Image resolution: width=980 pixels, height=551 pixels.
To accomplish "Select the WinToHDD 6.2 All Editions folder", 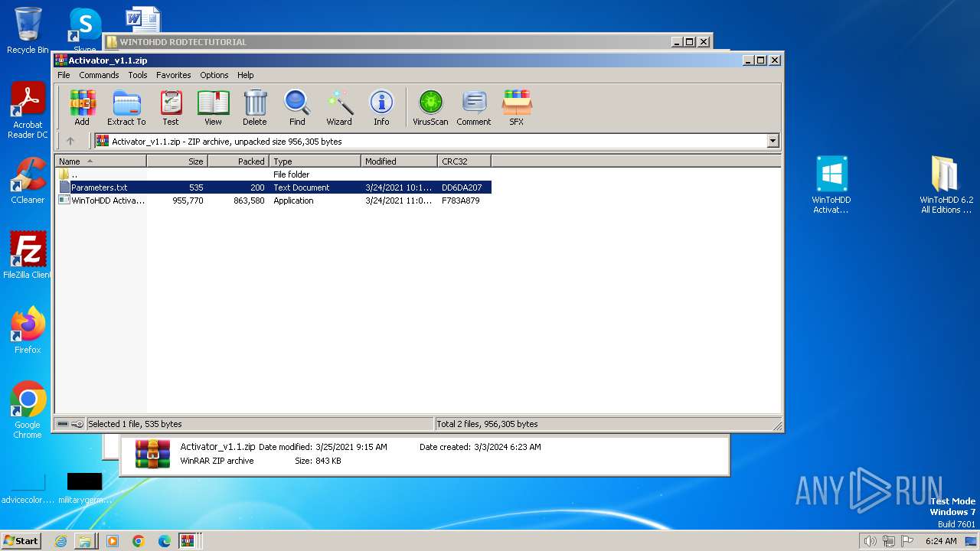I will coord(946,184).
